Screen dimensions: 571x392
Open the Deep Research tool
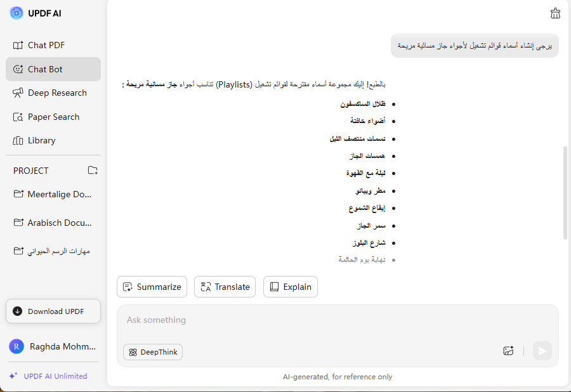[x=57, y=93]
